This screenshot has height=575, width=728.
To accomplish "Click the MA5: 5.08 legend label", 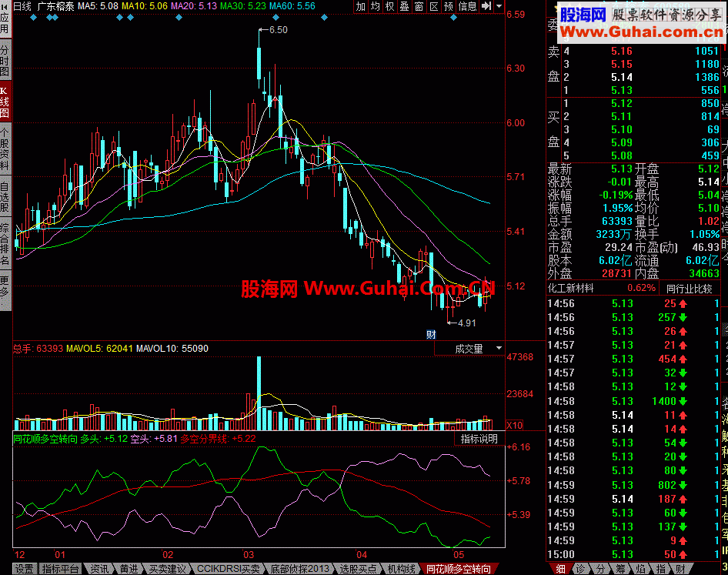I will 98,6.
